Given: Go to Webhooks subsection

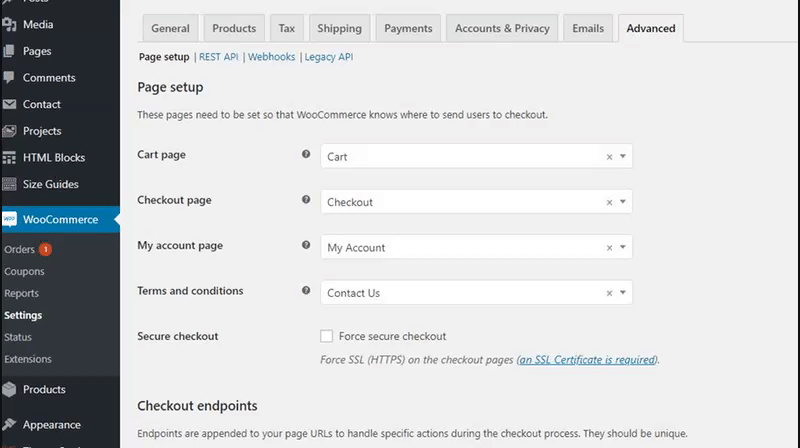Looking at the screenshot, I should click(x=272, y=57).
